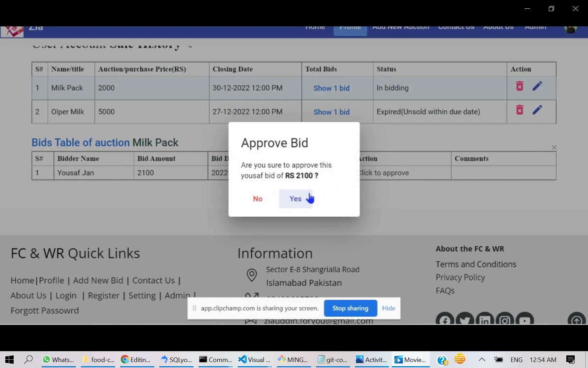Edit the Olper Milk auction with pencil icon
Screen dimensions: 588x368
coord(537,110)
